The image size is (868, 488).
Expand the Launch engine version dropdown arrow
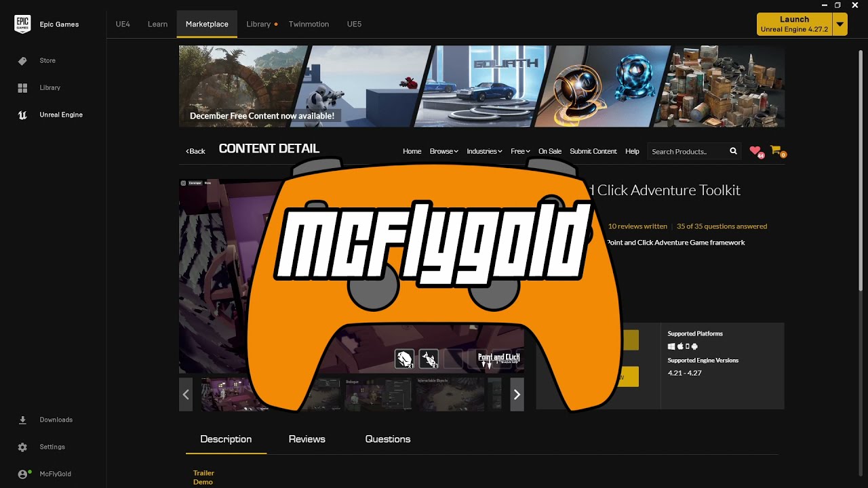point(840,24)
